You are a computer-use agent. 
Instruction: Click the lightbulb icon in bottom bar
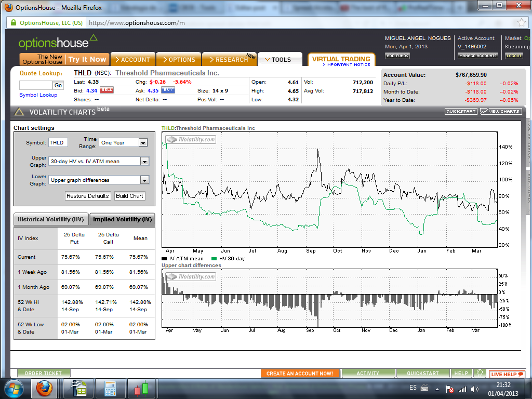[481, 373]
